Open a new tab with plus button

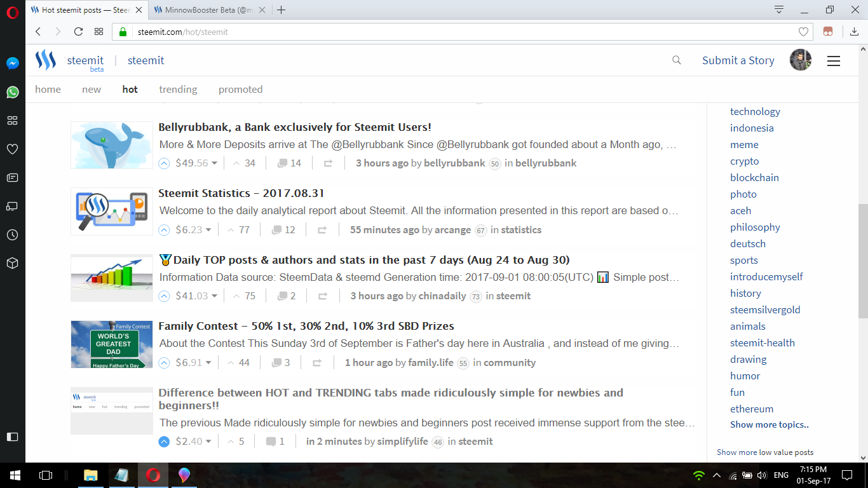[x=281, y=10]
